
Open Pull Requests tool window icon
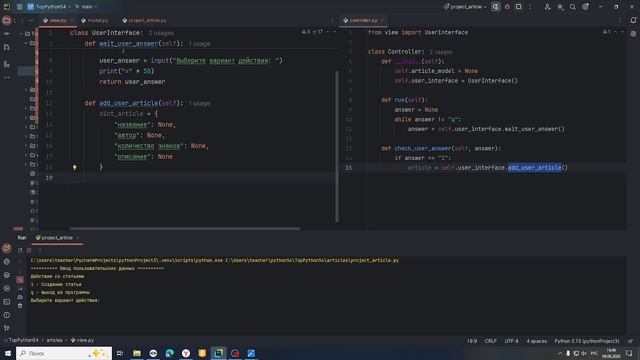(x=7, y=47)
